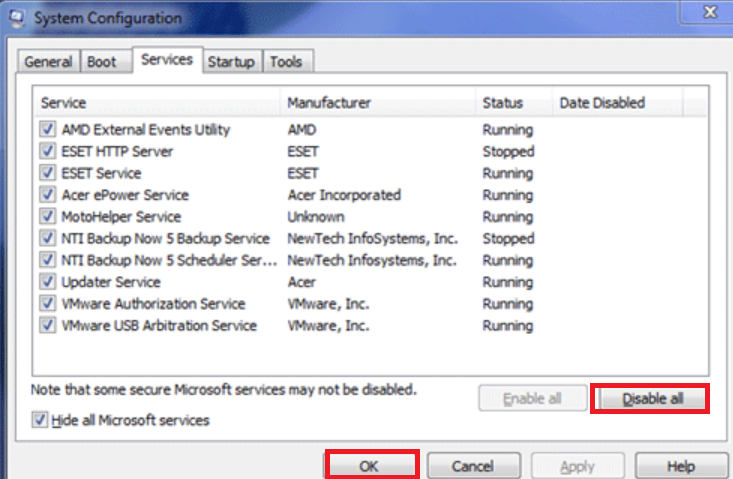Select the "ESET HTTP Server" service name
Screen dimensions: 733x479
coord(117,151)
